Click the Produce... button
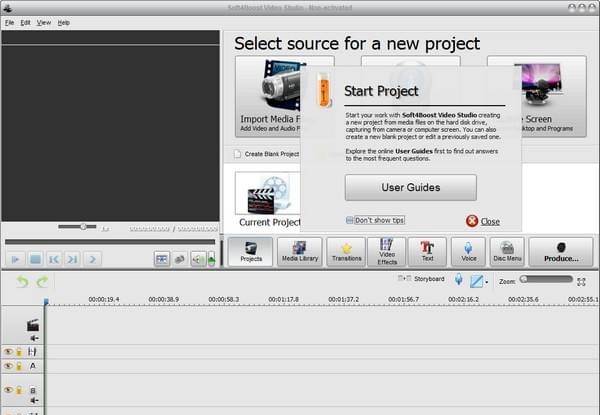The width and height of the screenshot is (600, 415). pos(561,252)
